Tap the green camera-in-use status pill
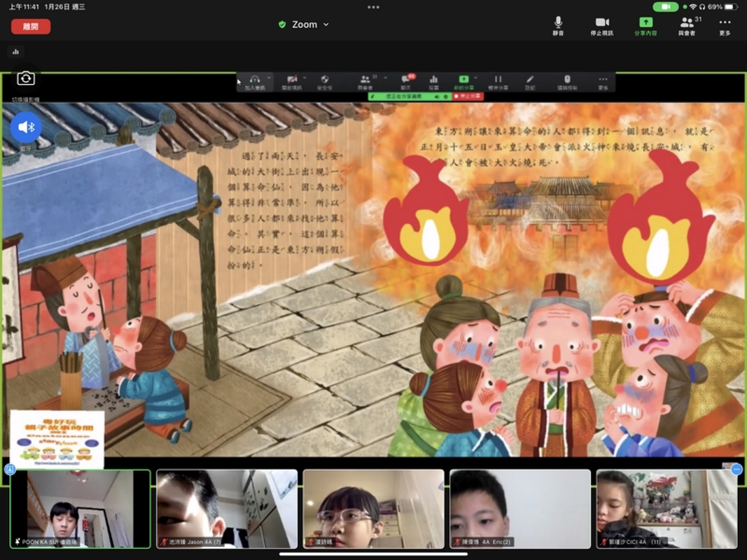 pyautogui.click(x=665, y=7)
